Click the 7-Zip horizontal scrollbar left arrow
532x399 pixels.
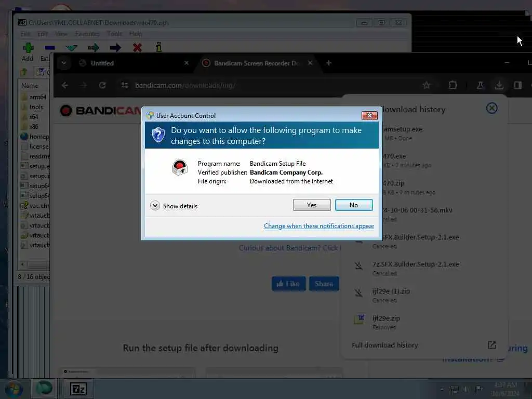23,264
